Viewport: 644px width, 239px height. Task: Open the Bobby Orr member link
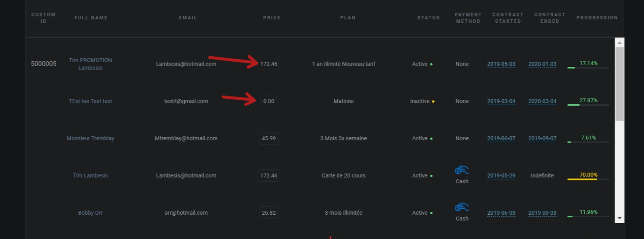pyautogui.click(x=90, y=213)
